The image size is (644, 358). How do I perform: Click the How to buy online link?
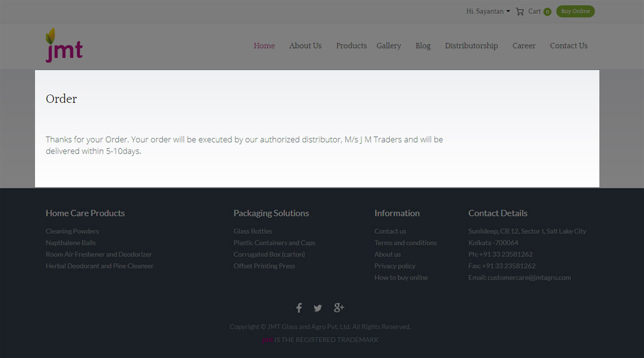(401, 278)
